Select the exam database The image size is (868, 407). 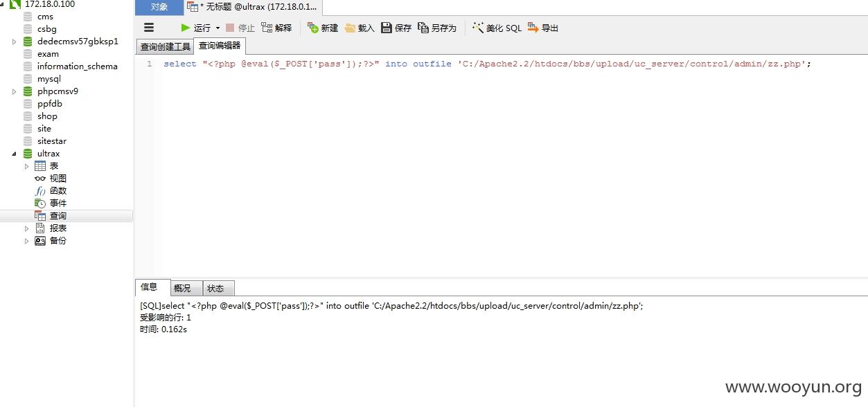[x=48, y=54]
